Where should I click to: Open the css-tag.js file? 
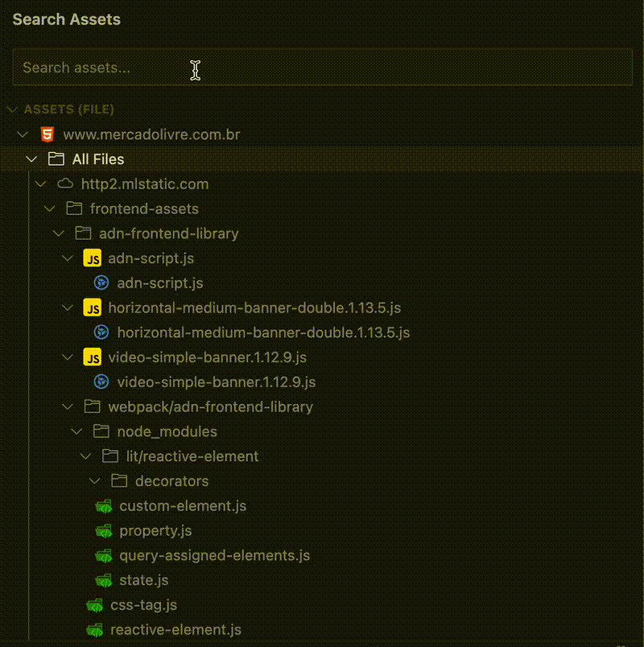point(143,605)
